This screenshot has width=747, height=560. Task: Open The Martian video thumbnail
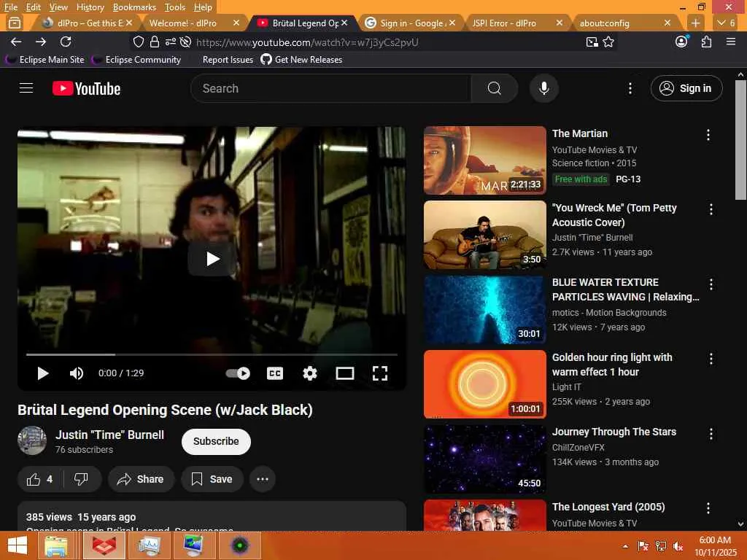pos(485,160)
